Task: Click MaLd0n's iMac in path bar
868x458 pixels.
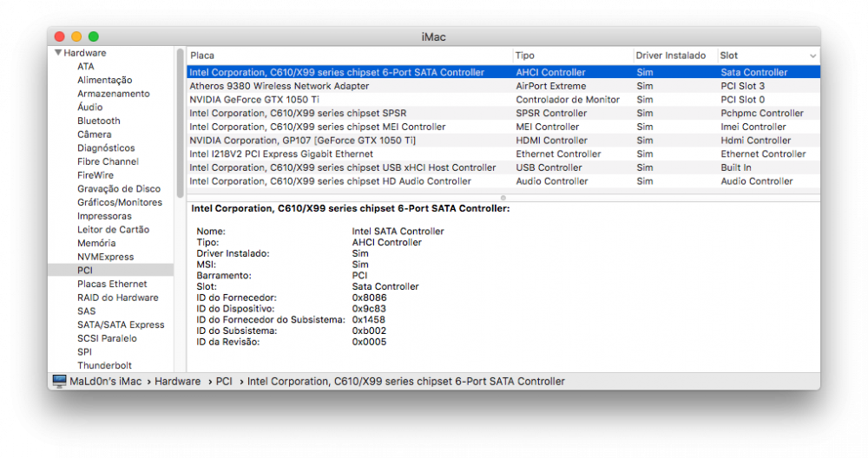Action: click(106, 382)
